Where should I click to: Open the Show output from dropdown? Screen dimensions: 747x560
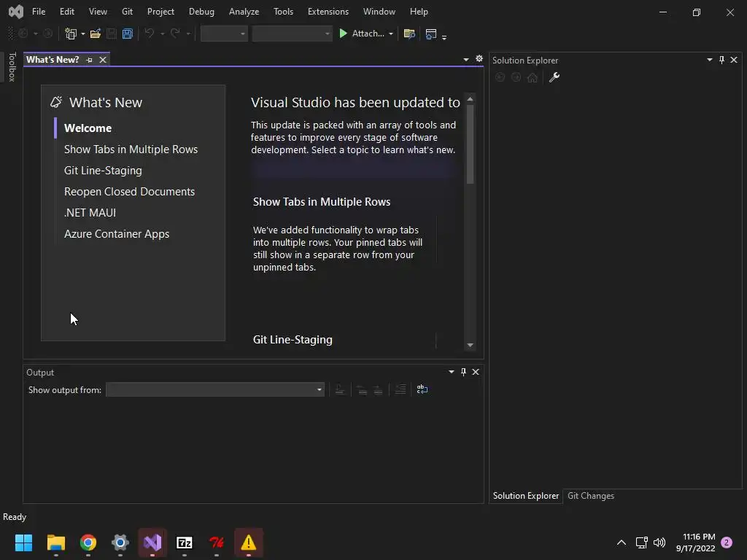click(x=215, y=389)
